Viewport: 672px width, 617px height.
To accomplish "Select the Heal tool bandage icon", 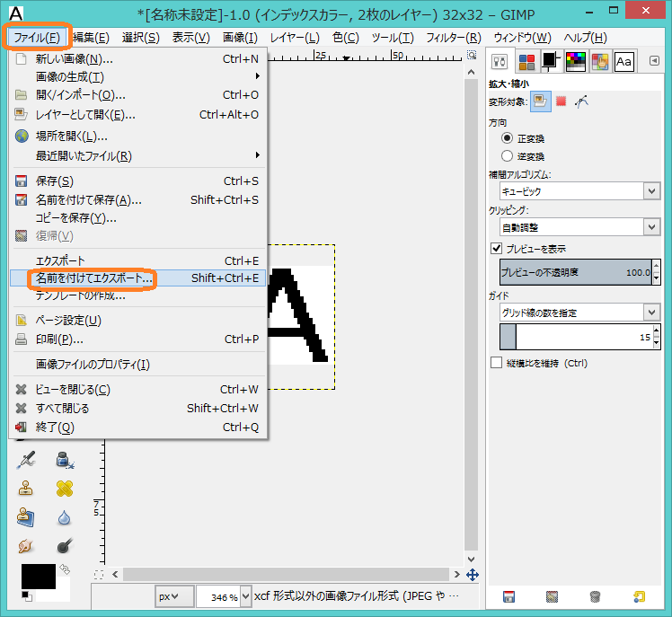I will click(65, 489).
